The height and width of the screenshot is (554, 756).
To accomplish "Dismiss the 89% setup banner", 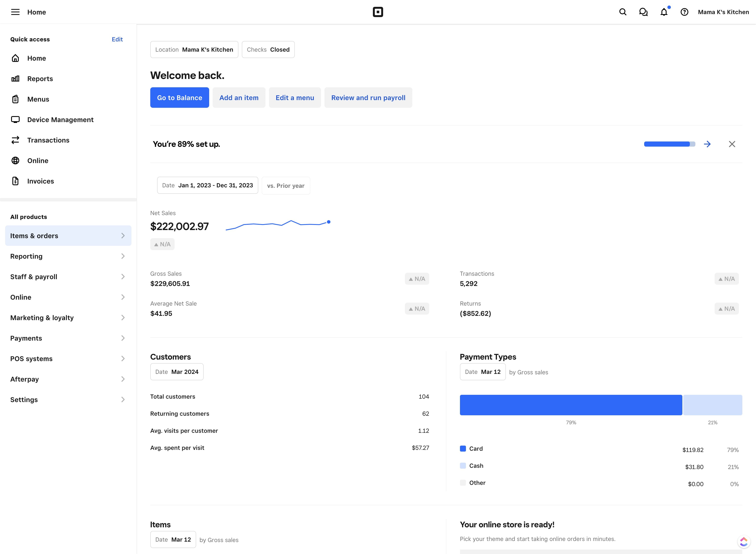I will 732,144.
